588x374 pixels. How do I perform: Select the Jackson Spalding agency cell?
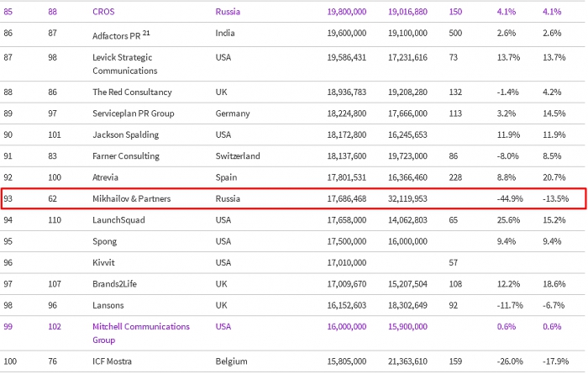(129, 134)
